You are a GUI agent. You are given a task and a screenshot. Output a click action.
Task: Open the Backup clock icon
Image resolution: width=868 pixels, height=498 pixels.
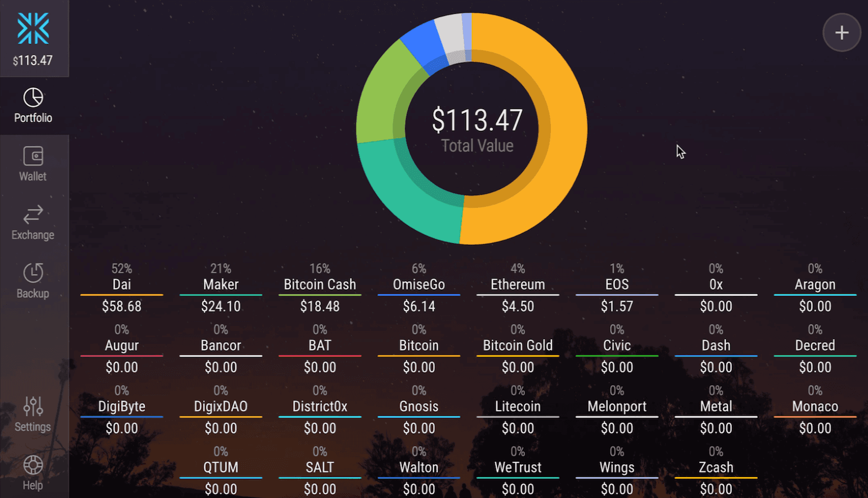coord(33,273)
